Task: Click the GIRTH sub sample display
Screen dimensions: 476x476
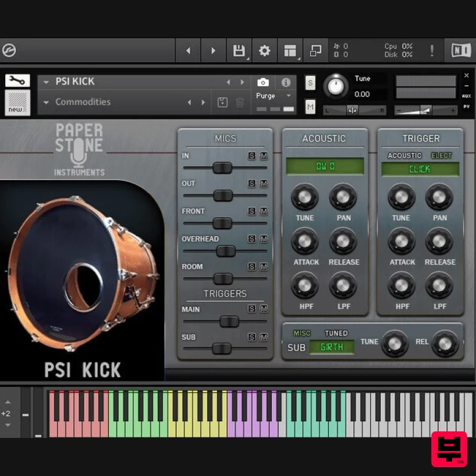Action: 331,346
